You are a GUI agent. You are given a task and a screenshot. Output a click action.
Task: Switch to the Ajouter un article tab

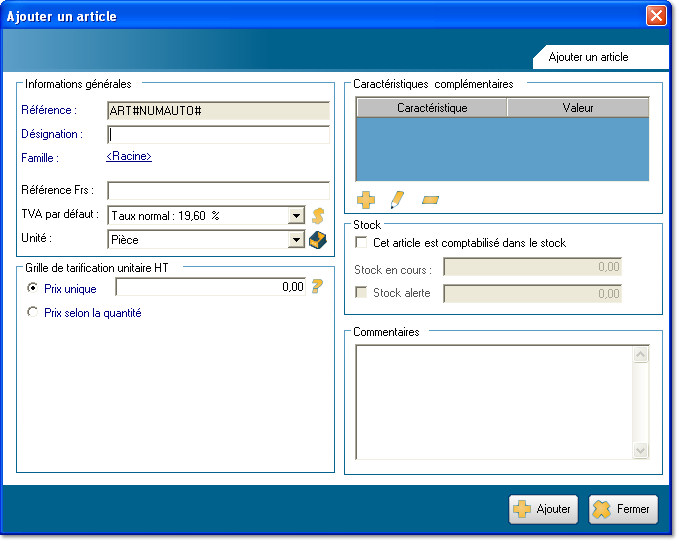coord(588,57)
